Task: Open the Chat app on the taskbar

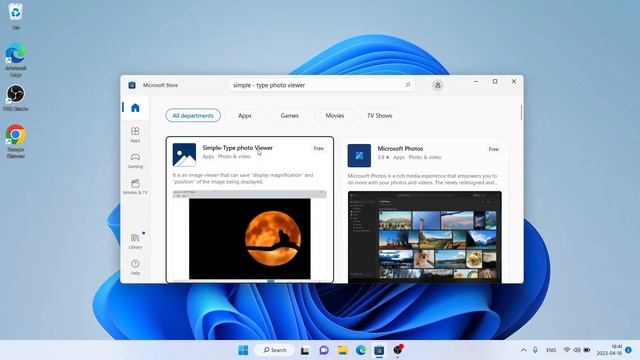Action: point(324,350)
